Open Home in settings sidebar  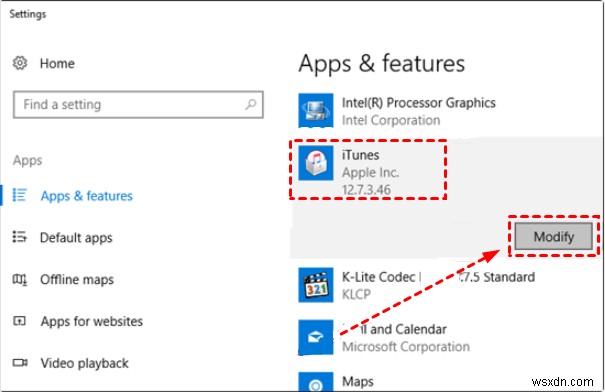(57, 63)
